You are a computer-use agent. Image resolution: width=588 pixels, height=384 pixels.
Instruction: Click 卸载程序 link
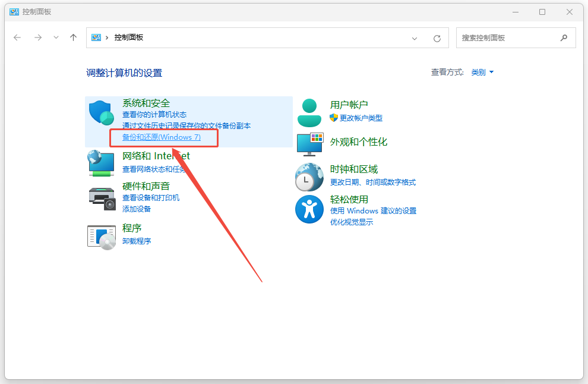[x=137, y=241]
